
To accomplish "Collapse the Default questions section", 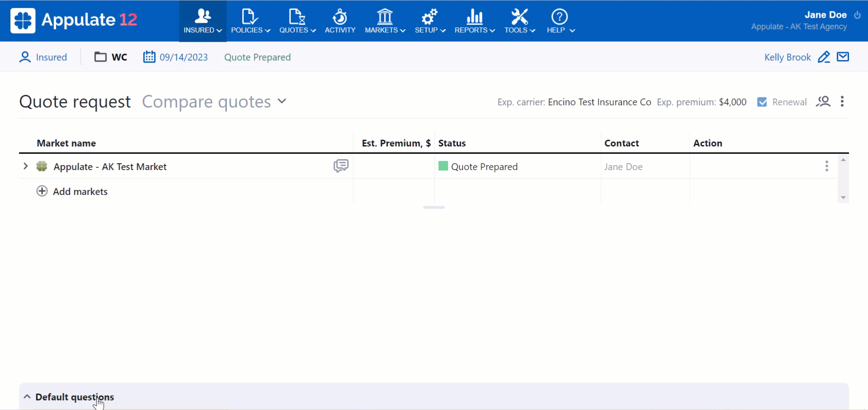I will [27, 397].
